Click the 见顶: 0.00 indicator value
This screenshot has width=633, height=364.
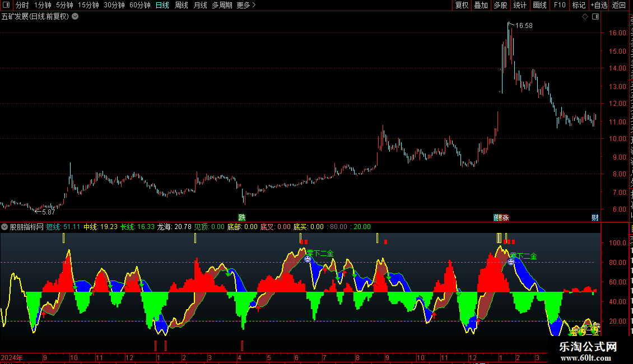(209, 227)
